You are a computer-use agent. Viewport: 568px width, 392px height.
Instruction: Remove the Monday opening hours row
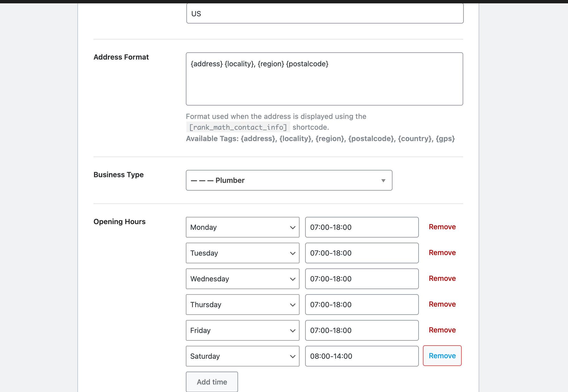pyautogui.click(x=442, y=227)
